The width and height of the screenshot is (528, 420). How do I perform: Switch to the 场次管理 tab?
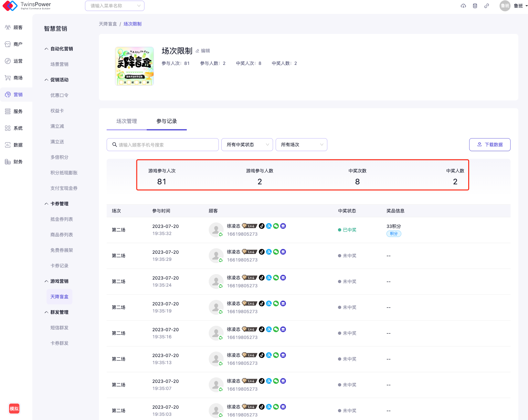click(x=126, y=121)
